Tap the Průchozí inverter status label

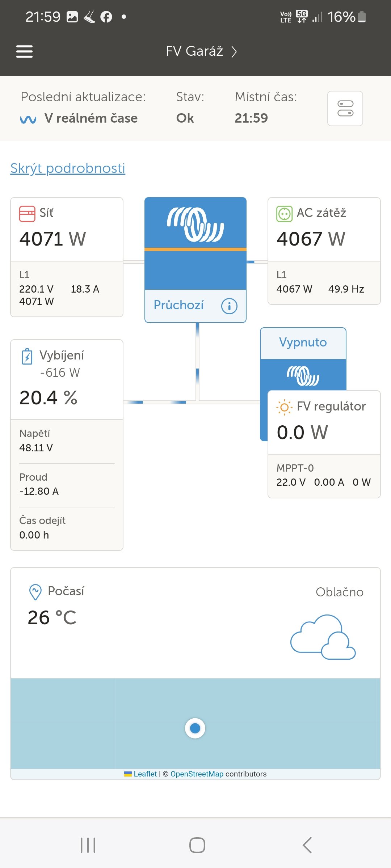coord(178,305)
